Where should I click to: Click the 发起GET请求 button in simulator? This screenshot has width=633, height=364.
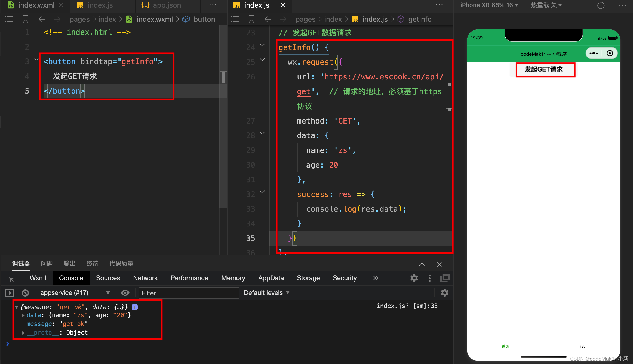pyautogui.click(x=544, y=69)
